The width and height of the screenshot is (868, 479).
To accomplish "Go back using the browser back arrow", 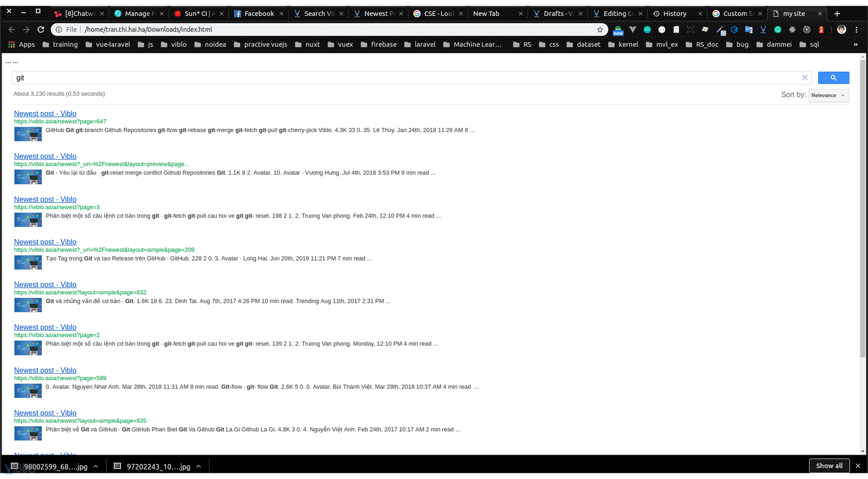I will click(12, 29).
